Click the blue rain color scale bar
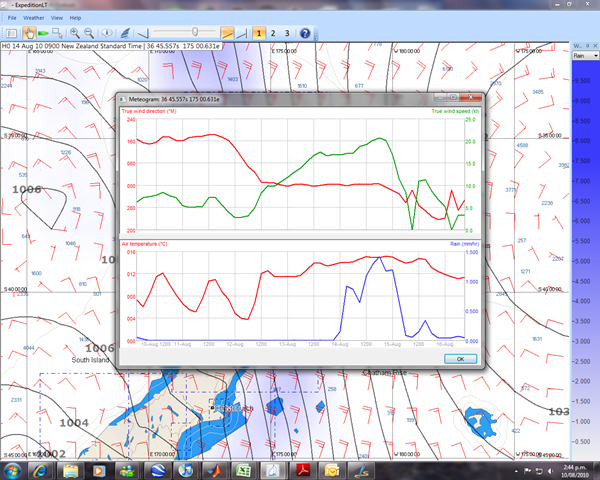600x480 pixels. coord(585,260)
